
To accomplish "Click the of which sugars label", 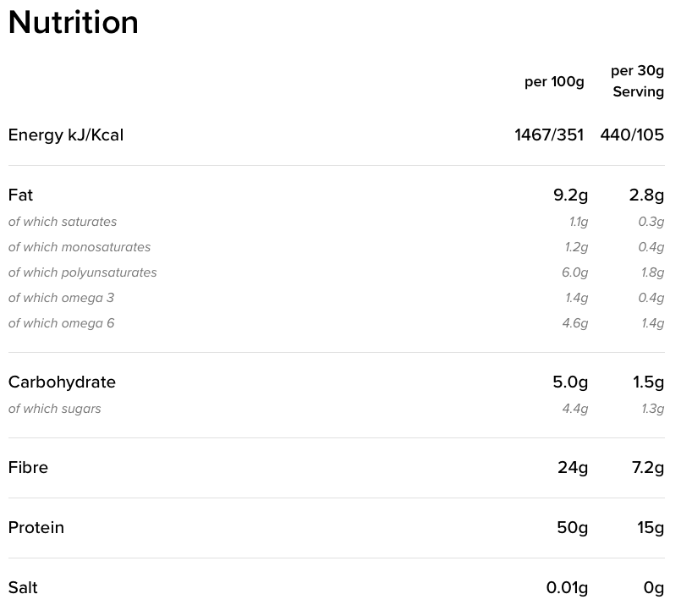I will click(55, 409).
